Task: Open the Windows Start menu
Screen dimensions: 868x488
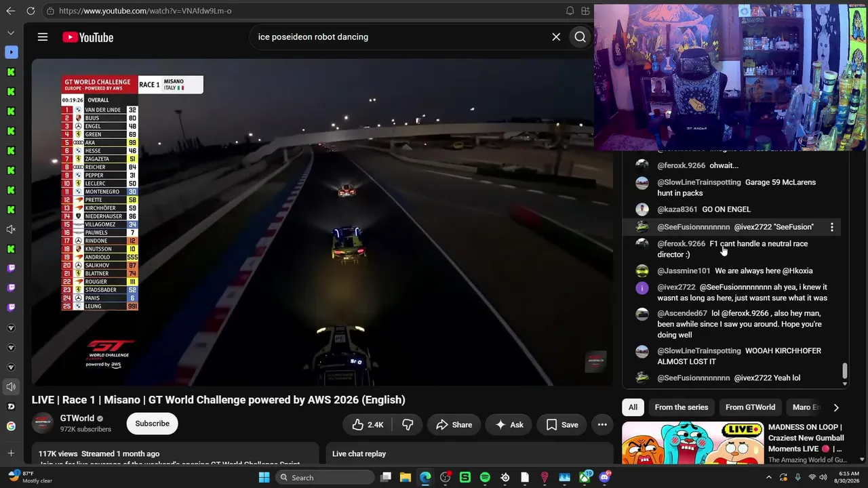Action: click(x=264, y=478)
